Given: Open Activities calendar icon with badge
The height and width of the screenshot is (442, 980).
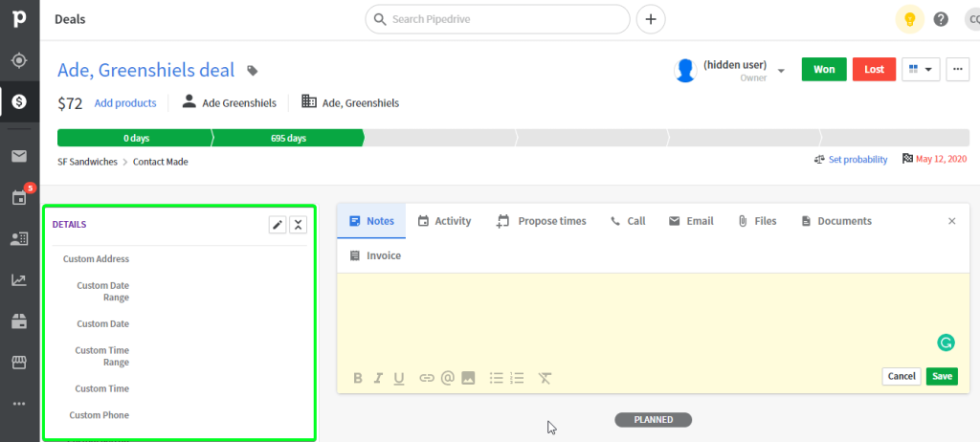Looking at the screenshot, I should tap(19, 197).
